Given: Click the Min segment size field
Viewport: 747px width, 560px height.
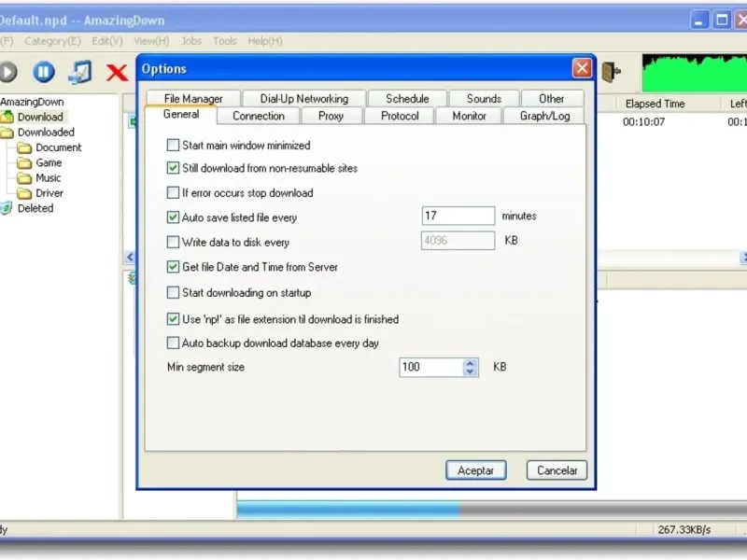Looking at the screenshot, I should click(x=430, y=367).
